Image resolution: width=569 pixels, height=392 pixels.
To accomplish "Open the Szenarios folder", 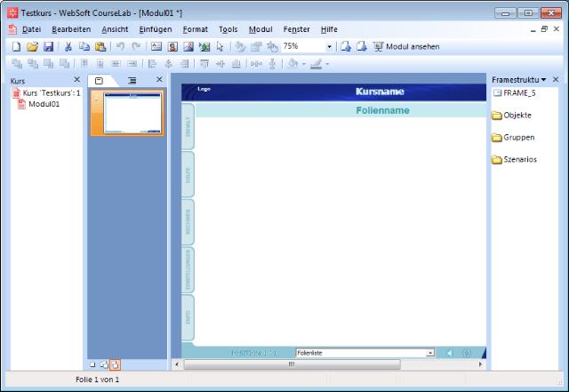I will (514, 160).
